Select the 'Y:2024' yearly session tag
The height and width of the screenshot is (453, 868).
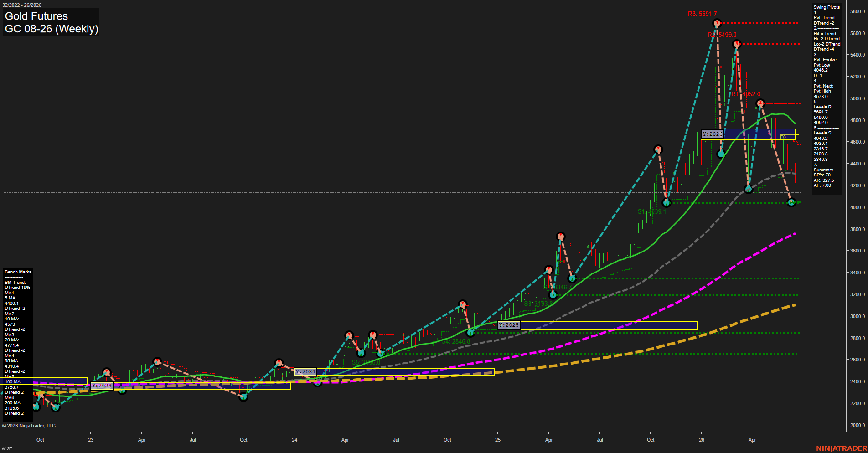coord(305,372)
